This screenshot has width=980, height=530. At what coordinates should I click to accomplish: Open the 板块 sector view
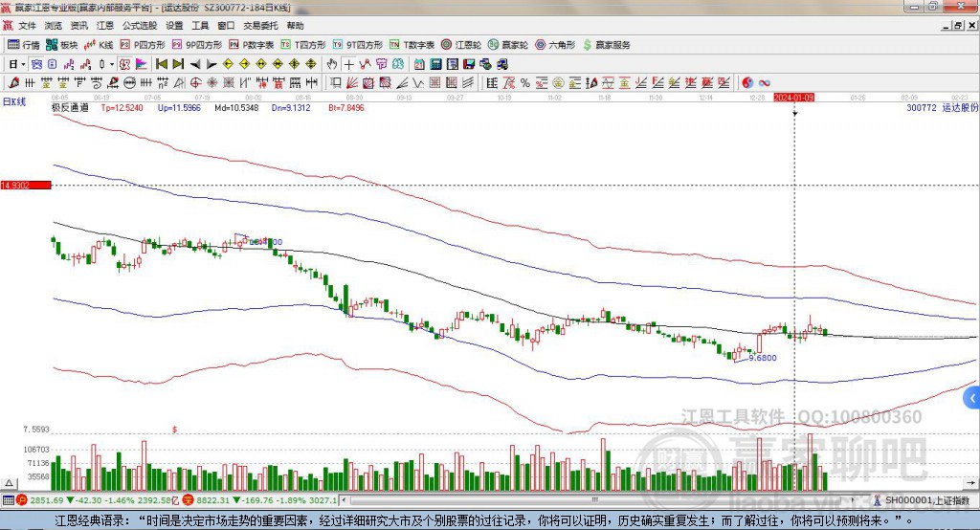(62, 45)
